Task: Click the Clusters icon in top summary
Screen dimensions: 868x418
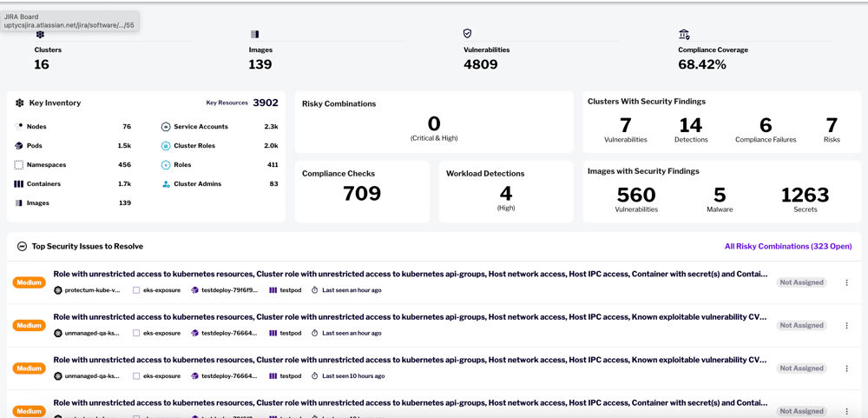Action: [x=40, y=35]
